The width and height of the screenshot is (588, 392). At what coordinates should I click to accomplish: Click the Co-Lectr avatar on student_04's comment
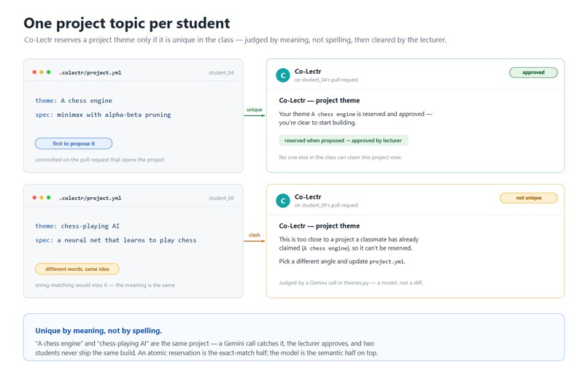(283, 75)
